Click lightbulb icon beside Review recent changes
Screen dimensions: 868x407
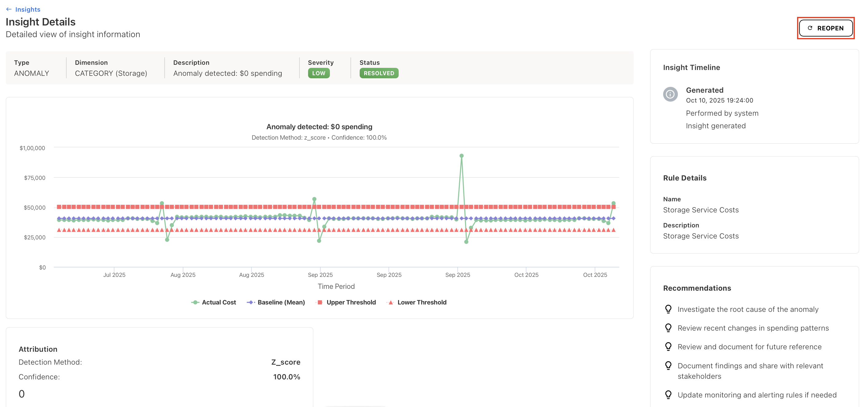pyautogui.click(x=668, y=328)
